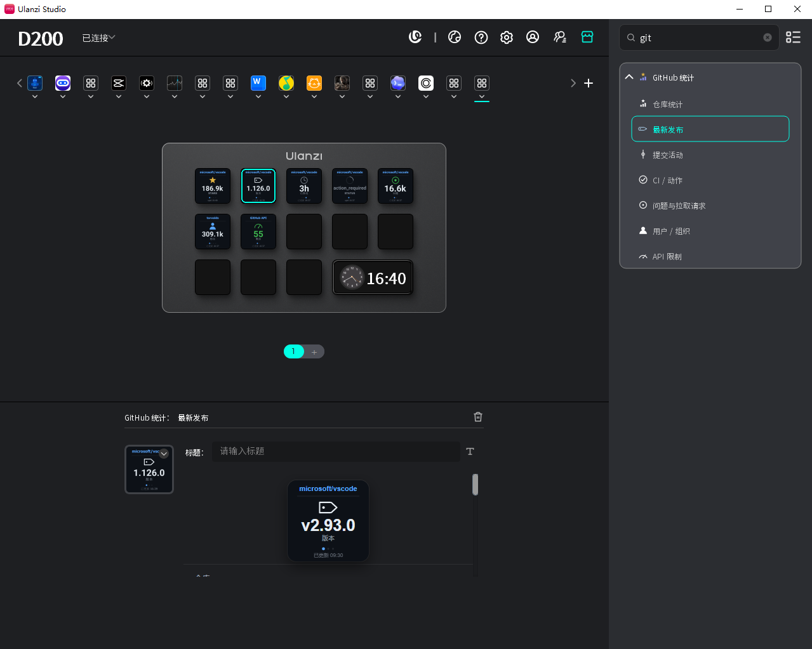Select the purple terminal profile icon
The height and width of the screenshot is (649, 812).
[x=398, y=83]
